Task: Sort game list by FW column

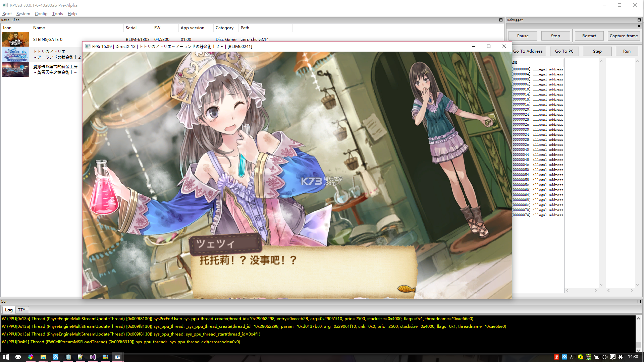Action: click(165, 28)
